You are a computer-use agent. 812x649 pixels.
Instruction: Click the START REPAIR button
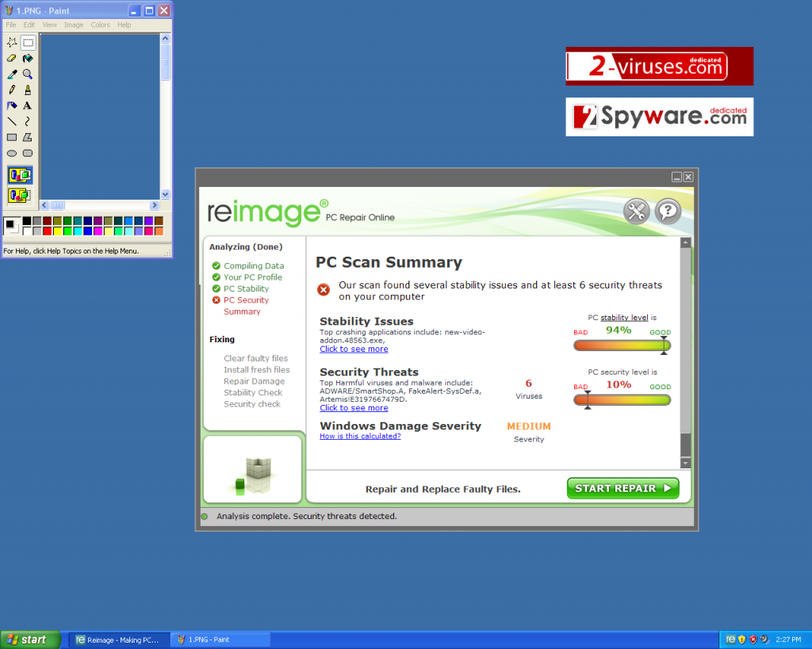pos(623,488)
